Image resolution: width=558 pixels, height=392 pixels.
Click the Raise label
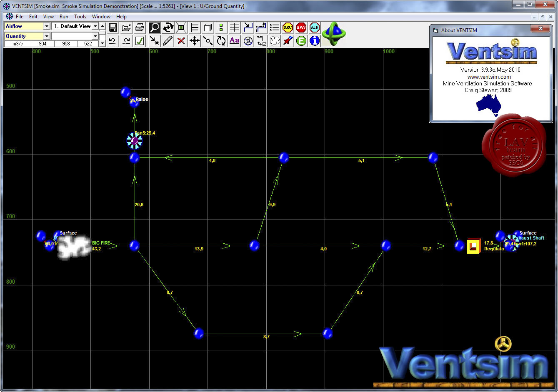pos(142,99)
